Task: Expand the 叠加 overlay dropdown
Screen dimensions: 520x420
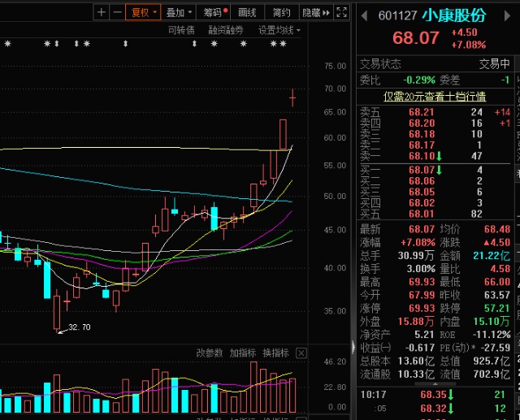Action: click(x=177, y=12)
